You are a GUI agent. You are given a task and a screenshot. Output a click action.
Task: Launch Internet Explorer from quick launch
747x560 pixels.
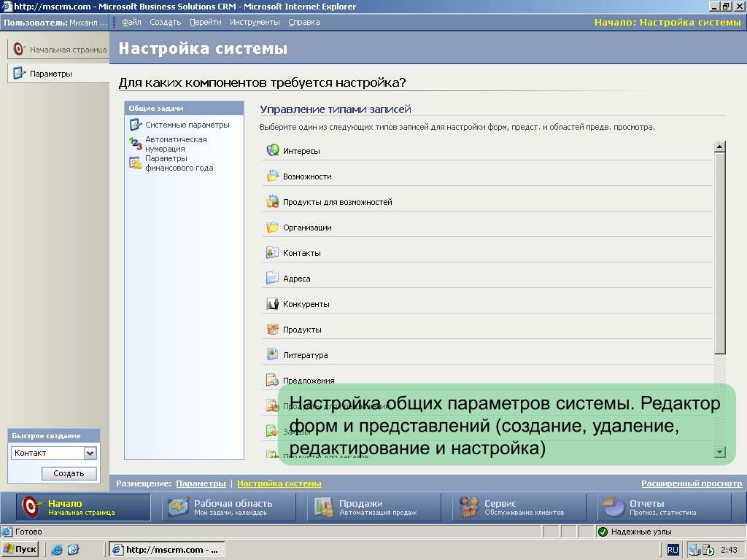(x=57, y=550)
